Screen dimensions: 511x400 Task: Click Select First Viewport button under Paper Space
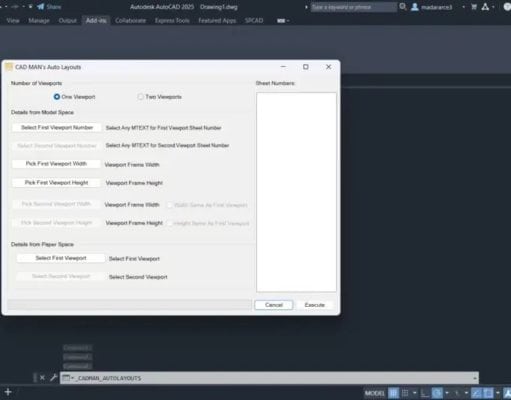(61, 258)
